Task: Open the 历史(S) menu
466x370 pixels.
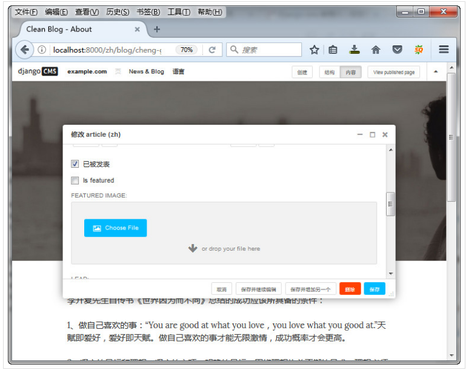Action: pos(117,12)
